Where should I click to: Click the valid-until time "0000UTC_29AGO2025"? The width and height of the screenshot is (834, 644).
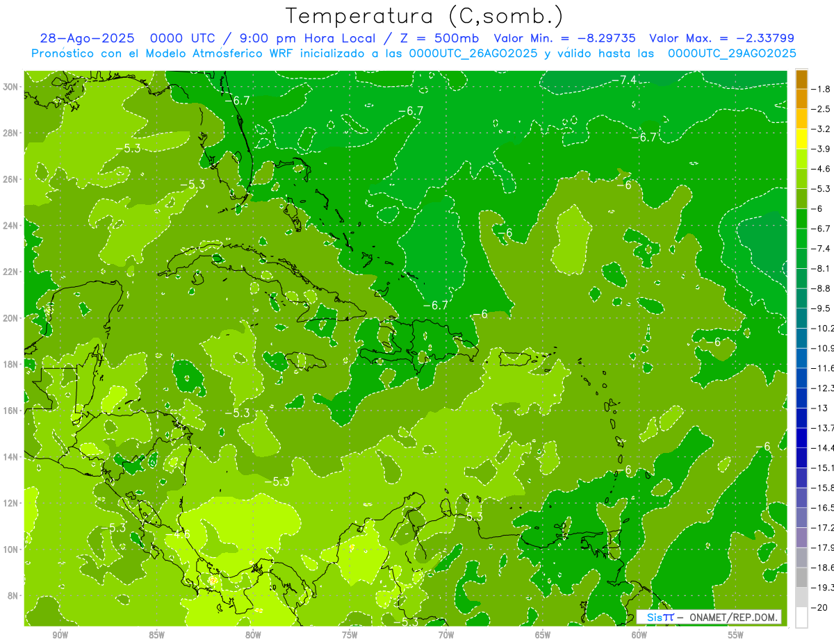point(732,53)
